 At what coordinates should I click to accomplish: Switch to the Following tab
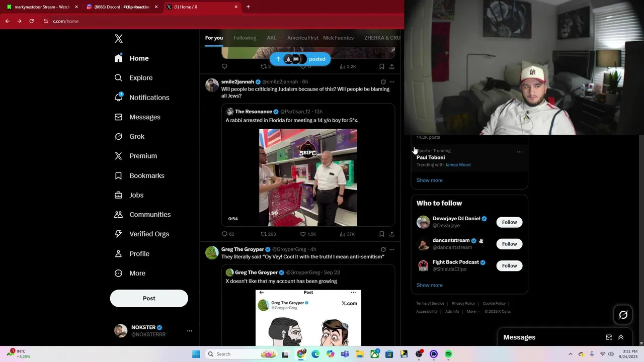(245, 38)
